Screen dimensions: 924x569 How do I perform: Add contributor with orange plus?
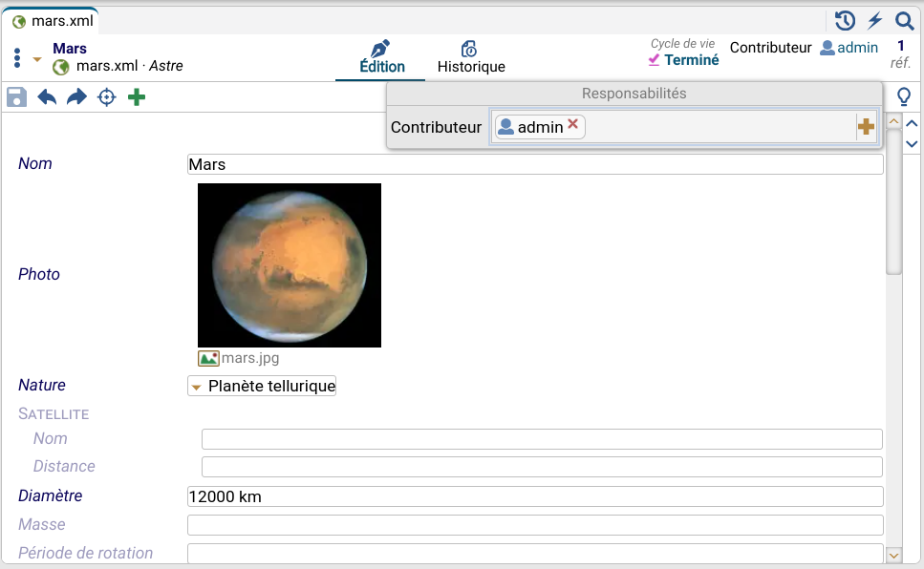pos(866,127)
